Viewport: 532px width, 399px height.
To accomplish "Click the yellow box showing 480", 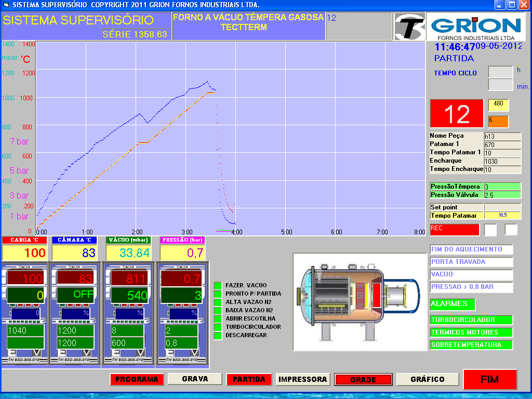I will coord(498,105).
